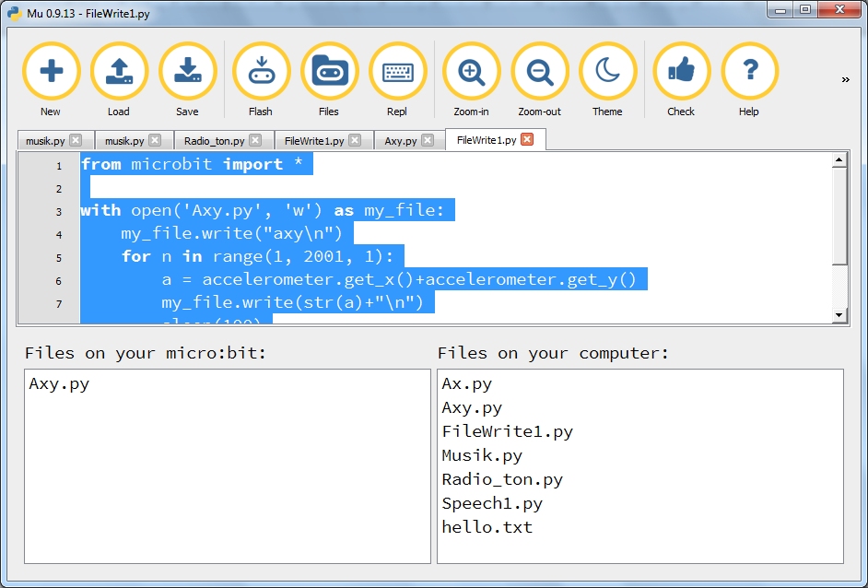The image size is (868, 588).
Task: Open the Repl console
Action: click(x=397, y=72)
